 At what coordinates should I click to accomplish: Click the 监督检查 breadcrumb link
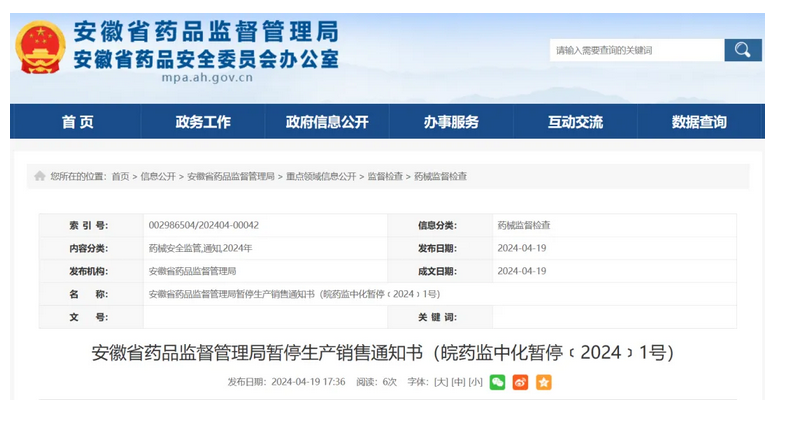[x=385, y=177]
